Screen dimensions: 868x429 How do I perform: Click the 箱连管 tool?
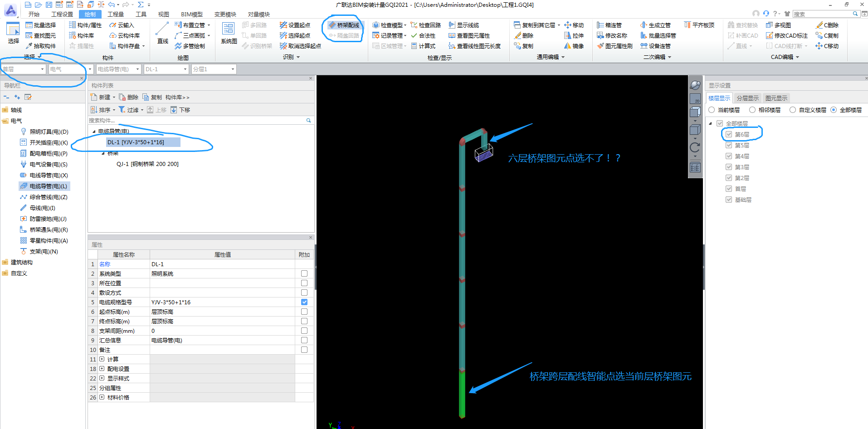pos(610,25)
